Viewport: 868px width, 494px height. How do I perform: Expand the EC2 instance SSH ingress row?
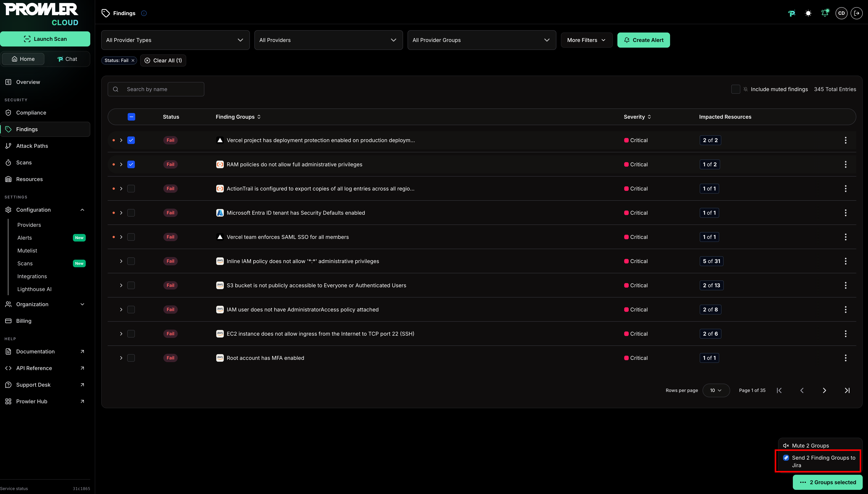[x=121, y=334]
